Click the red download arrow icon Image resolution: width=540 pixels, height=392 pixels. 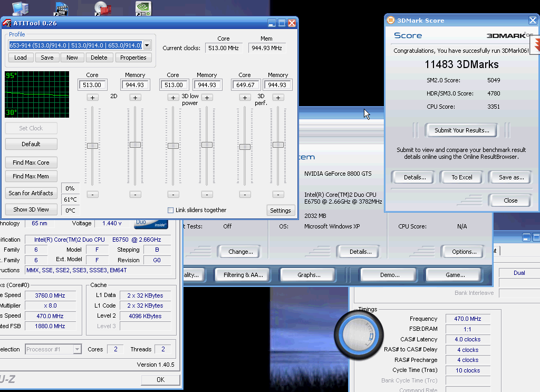click(x=537, y=46)
